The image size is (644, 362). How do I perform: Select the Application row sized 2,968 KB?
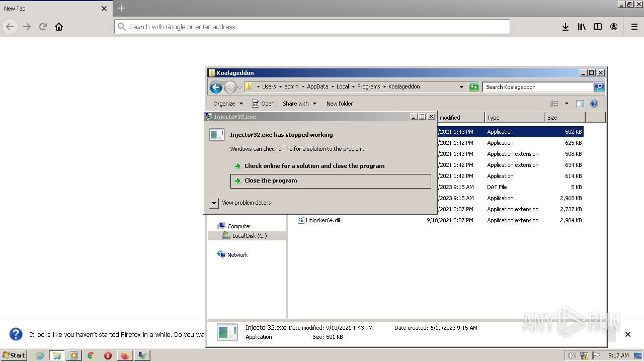click(x=510, y=198)
